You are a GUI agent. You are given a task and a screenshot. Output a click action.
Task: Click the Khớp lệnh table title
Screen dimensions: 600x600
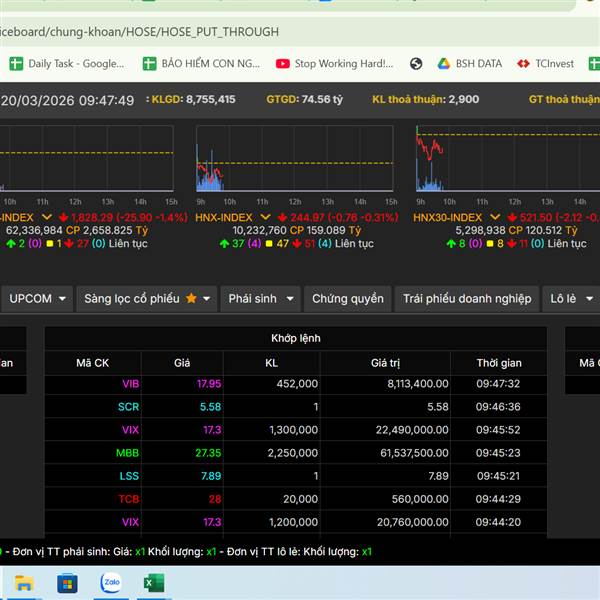coord(296,338)
